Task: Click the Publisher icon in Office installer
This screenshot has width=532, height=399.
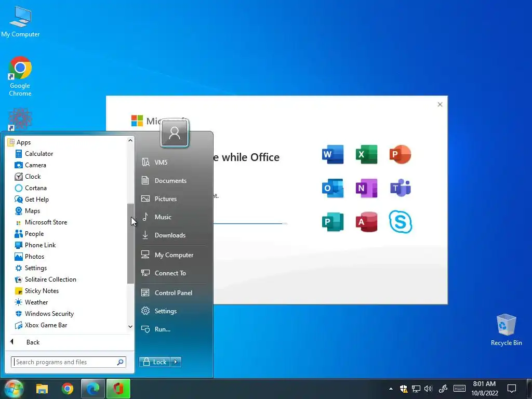Action: [332, 222]
